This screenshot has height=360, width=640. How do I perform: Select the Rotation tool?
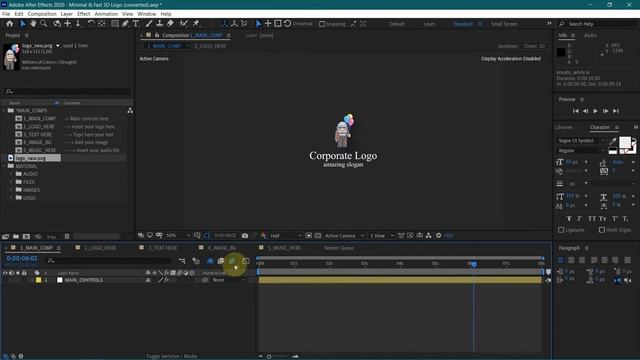click(x=91, y=24)
